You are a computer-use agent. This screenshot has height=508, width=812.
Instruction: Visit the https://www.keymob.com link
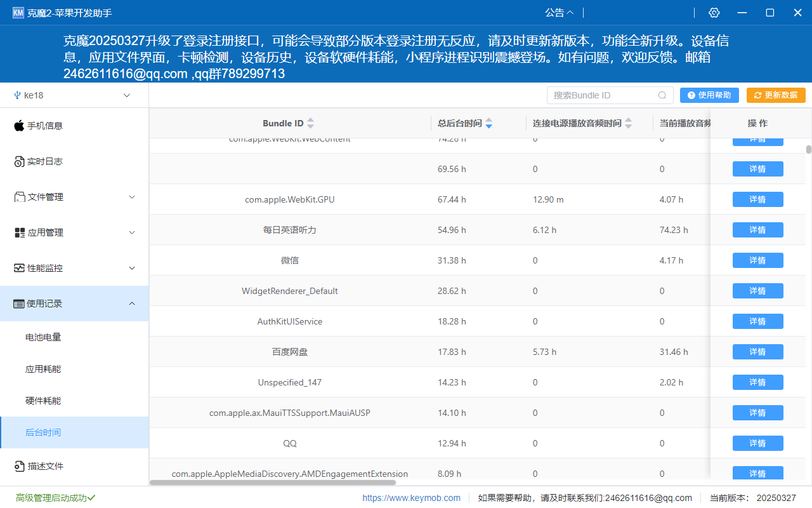(412, 498)
